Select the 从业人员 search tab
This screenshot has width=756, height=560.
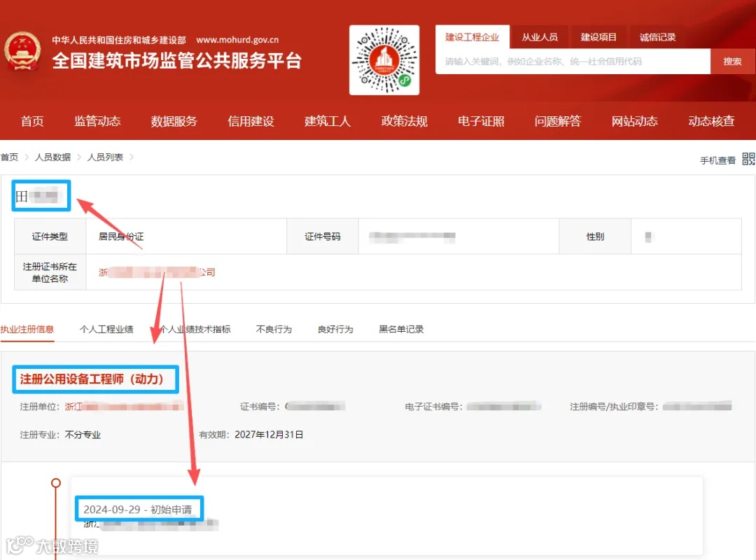(x=540, y=37)
